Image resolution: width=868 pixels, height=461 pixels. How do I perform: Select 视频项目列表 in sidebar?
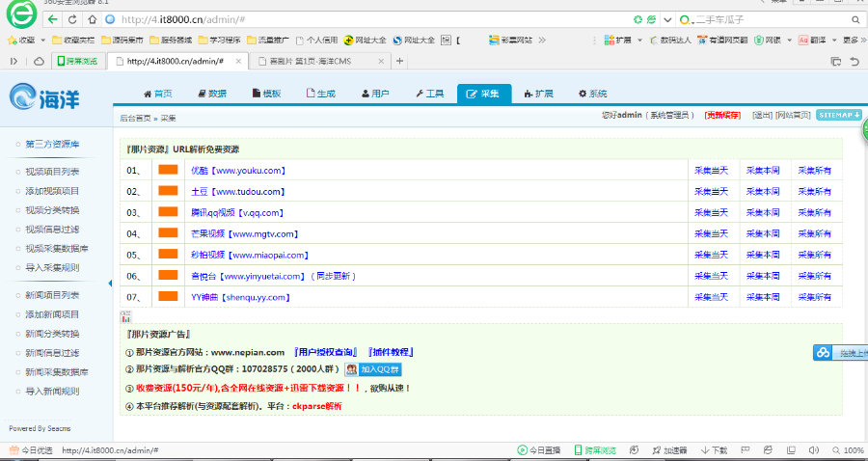[x=52, y=172]
